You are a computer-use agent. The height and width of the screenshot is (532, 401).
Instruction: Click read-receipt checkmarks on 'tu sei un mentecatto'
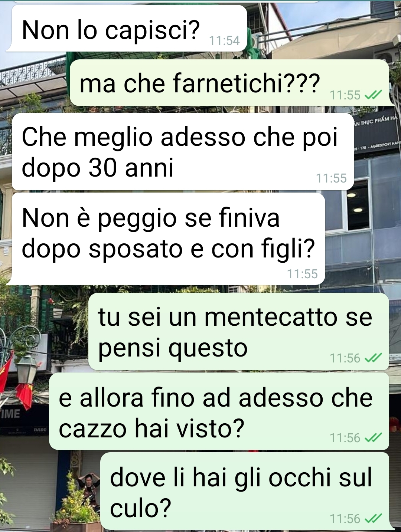click(x=373, y=358)
